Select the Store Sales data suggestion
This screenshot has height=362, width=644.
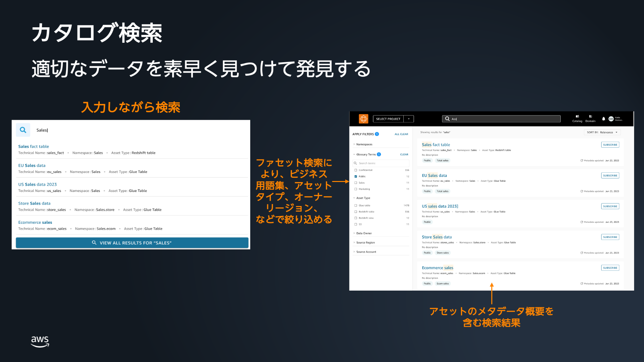point(34,203)
